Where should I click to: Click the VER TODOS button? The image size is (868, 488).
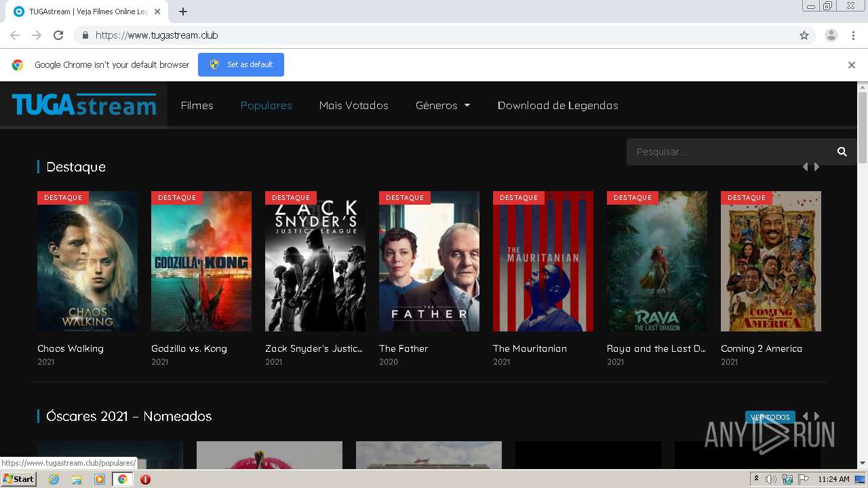coord(770,417)
